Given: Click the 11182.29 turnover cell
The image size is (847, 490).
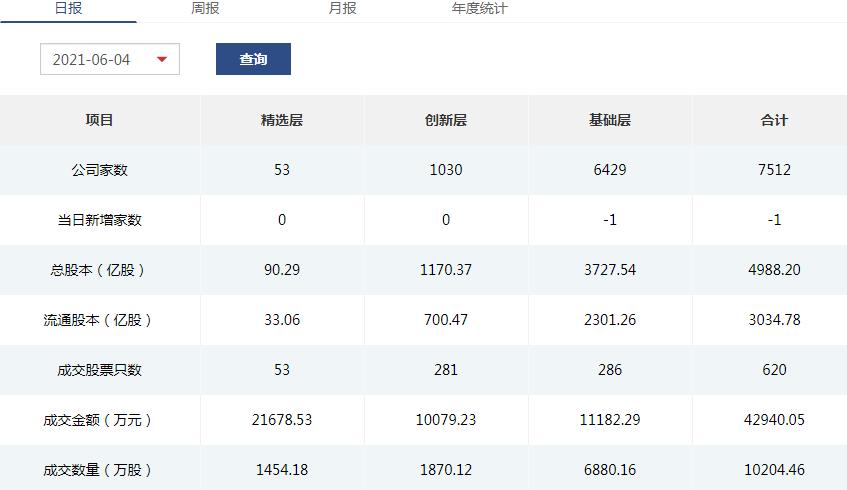Looking at the screenshot, I should pyautogui.click(x=610, y=420).
